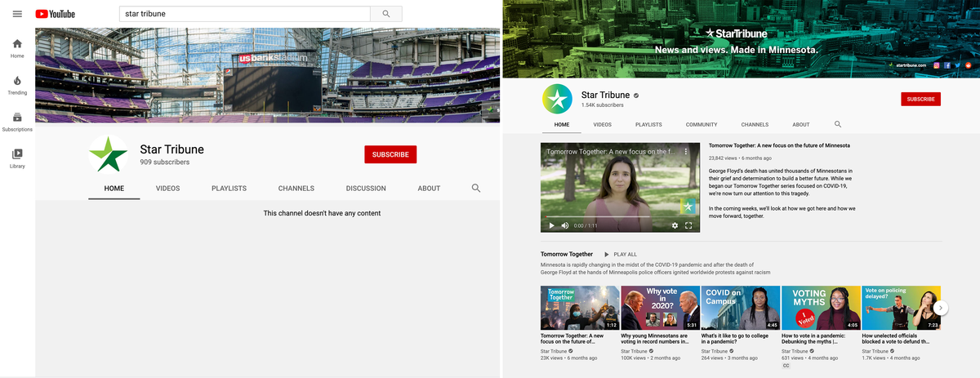
Task: Open COMMUNITY tab on right channel
Action: (702, 124)
